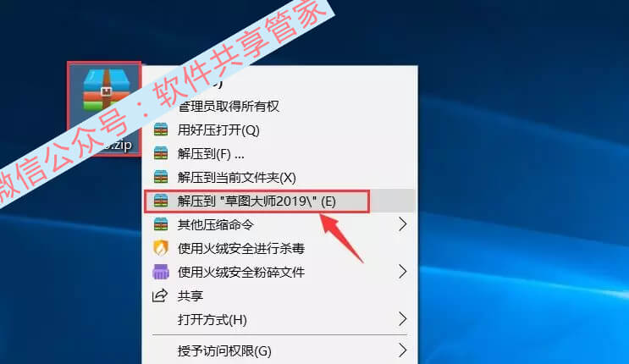This screenshot has width=629, height=364.
Task: Select the zip archive file on desktop
Action: [x=104, y=108]
